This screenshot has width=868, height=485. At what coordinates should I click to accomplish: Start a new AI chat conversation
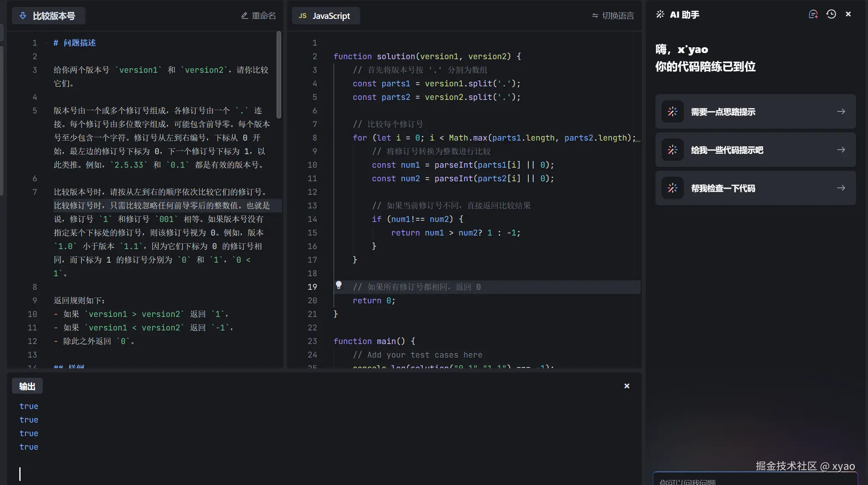(x=813, y=14)
